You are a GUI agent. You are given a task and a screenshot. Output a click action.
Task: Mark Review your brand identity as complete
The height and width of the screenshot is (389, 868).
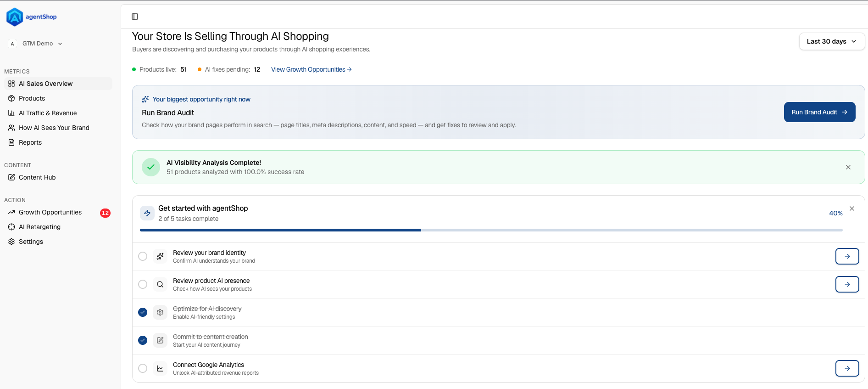pos(143,256)
